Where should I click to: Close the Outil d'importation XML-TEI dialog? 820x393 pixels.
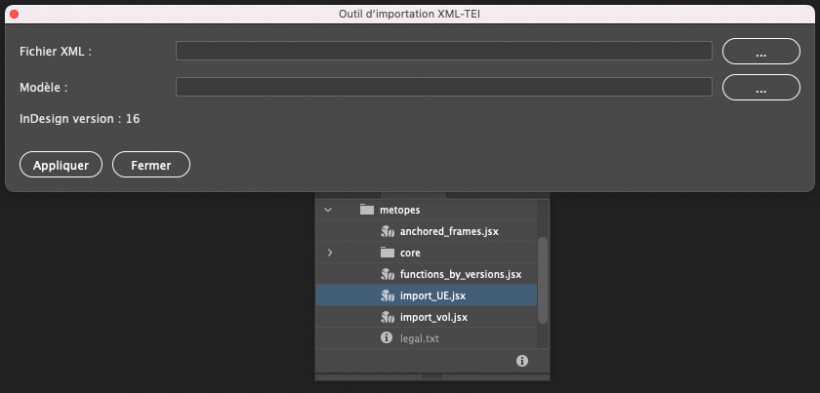(x=14, y=15)
